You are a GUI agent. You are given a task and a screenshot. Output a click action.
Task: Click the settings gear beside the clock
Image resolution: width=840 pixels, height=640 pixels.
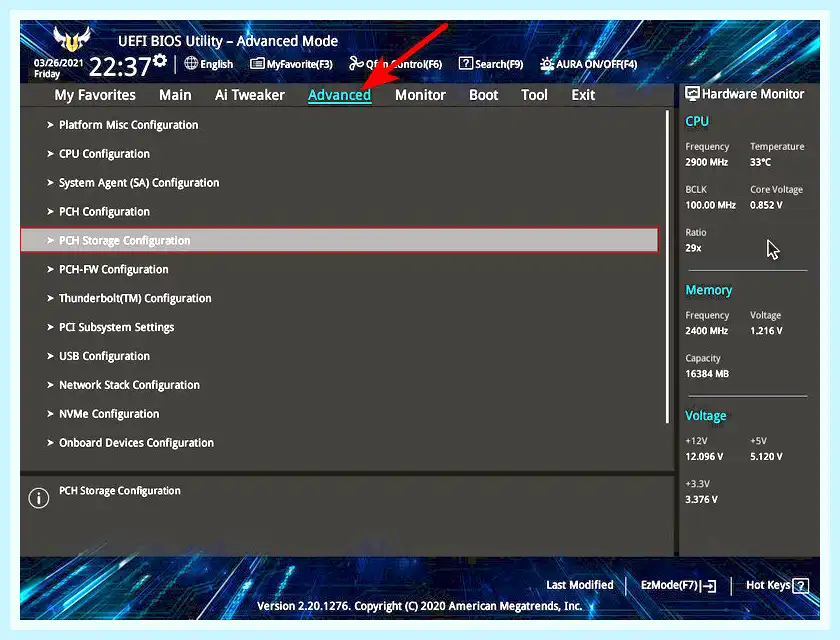pos(160,61)
